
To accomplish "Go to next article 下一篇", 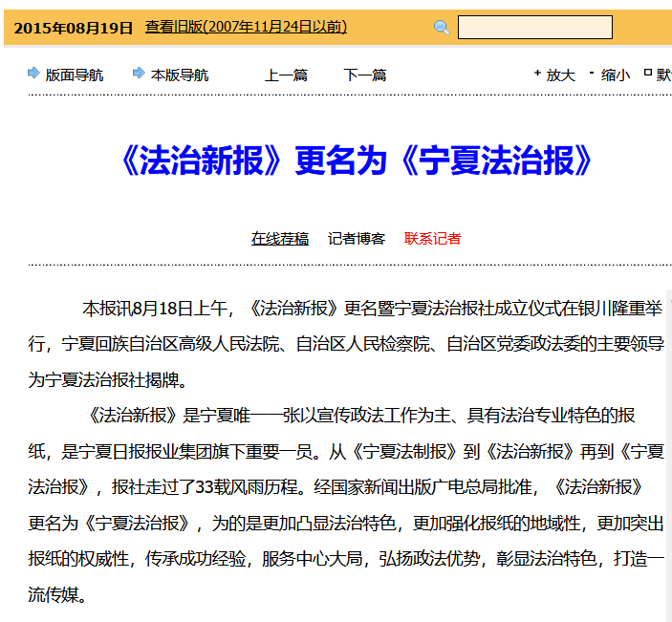I will (365, 75).
